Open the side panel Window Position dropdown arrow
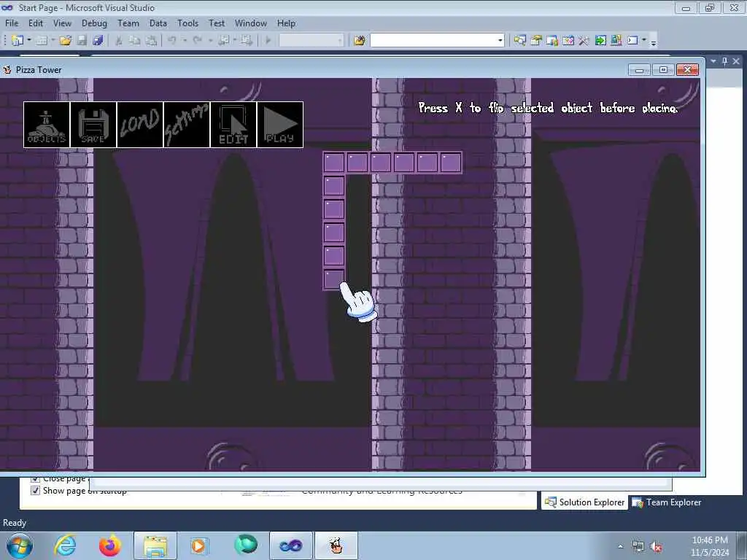The height and width of the screenshot is (560, 747). pyautogui.click(x=713, y=61)
